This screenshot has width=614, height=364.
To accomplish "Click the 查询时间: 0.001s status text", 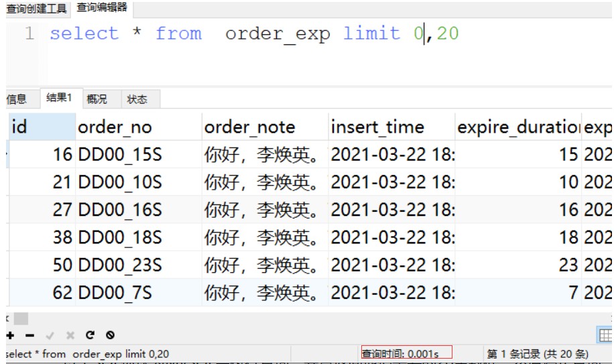I will coord(400,354).
